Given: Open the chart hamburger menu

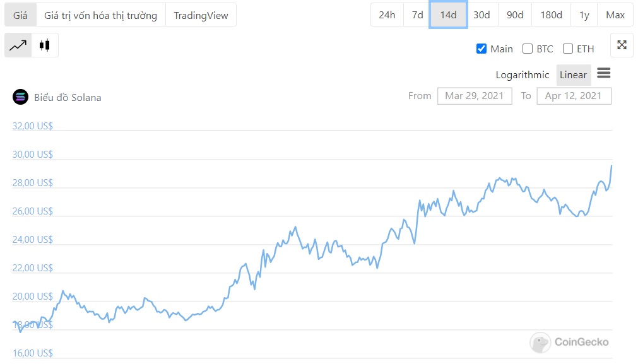Looking at the screenshot, I should tap(603, 73).
